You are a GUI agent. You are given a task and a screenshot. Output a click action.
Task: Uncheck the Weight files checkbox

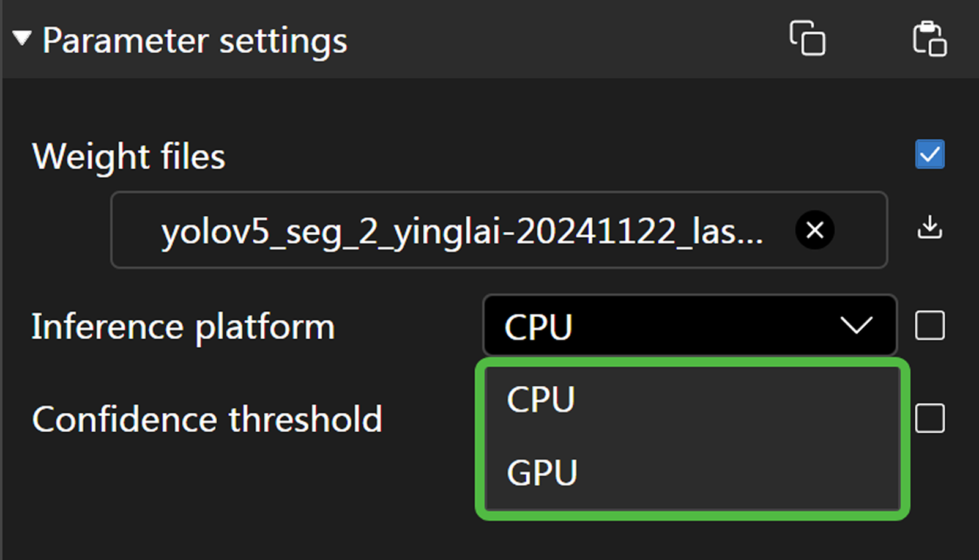click(x=929, y=155)
